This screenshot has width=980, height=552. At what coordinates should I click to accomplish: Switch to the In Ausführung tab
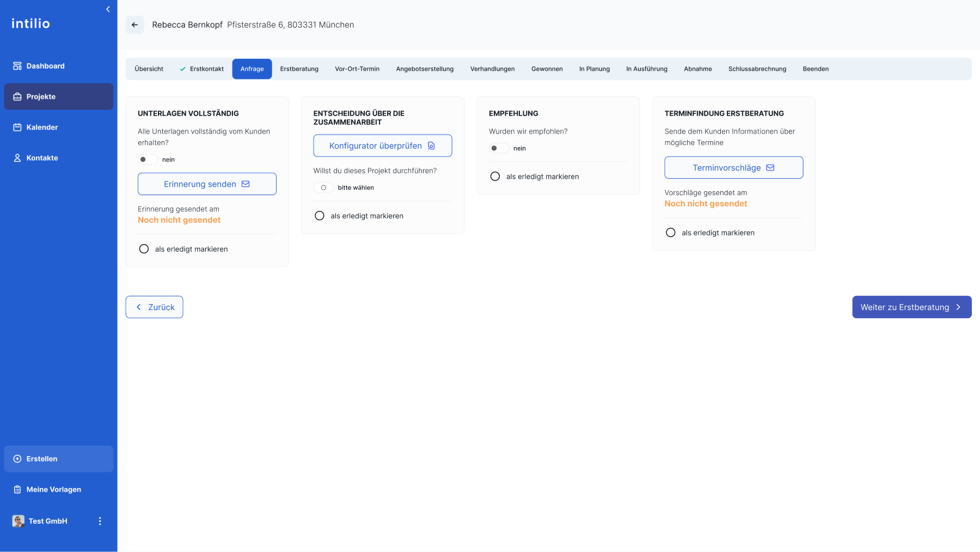(x=647, y=69)
